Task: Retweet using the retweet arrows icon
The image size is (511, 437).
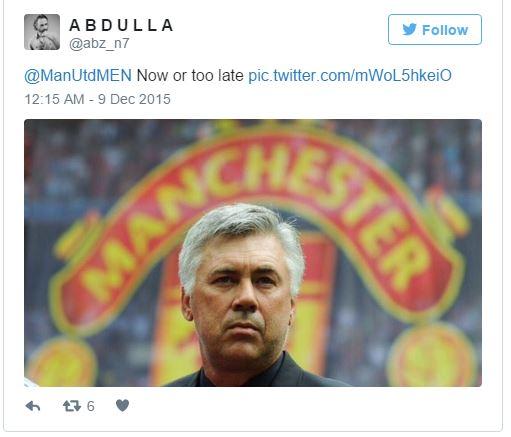Action: (x=72, y=406)
